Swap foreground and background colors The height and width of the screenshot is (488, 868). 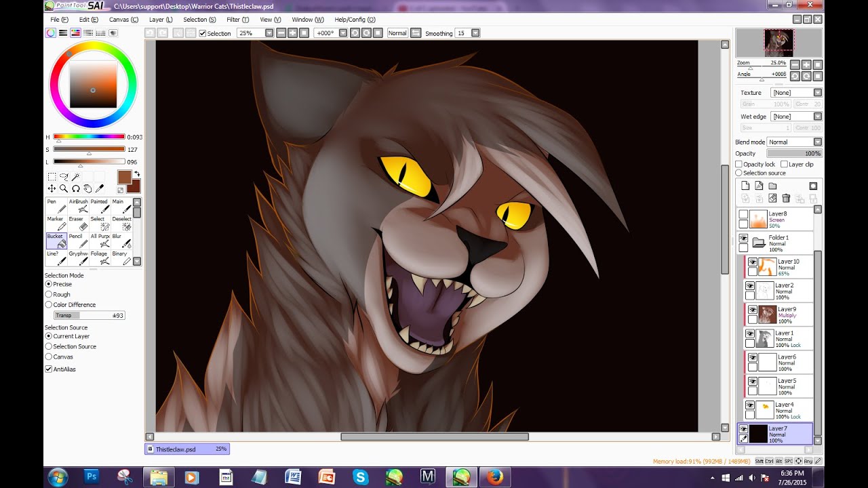pyautogui.click(x=136, y=174)
